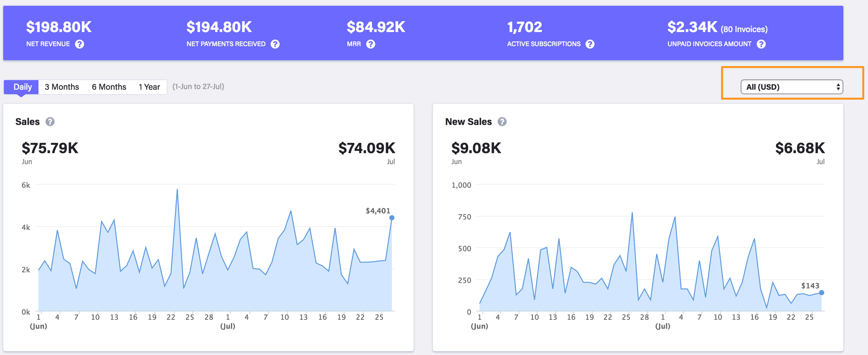The width and height of the screenshot is (868, 355).
Task: Click the NET REVENUE label
Action: pyautogui.click(x=48, y=44)
